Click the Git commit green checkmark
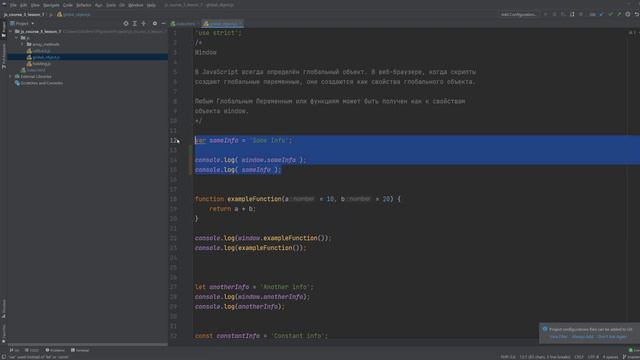The image size is (640, 360). tap(611, 14)
